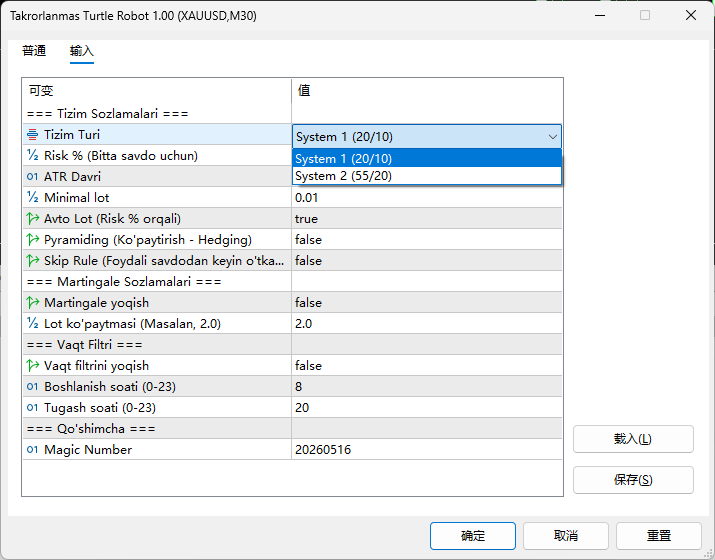This screenshot has height=560, width=715.
Task: Edit the Lot ko'paytmasi value 2.0
Action: pyautogui.click(x=427, y=323)
